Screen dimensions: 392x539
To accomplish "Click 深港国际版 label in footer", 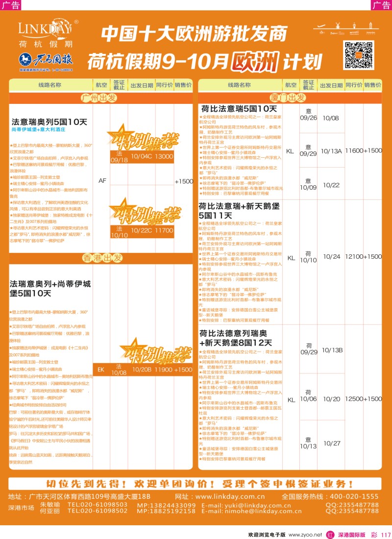I will (x=352, y=535).
